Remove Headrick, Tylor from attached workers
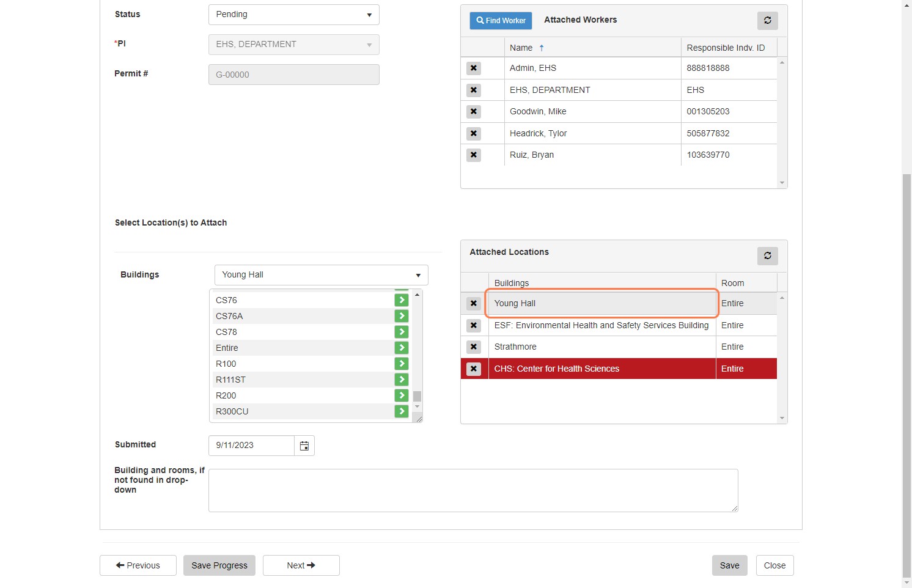Screen dimensions: 912x588 point(474,134)
